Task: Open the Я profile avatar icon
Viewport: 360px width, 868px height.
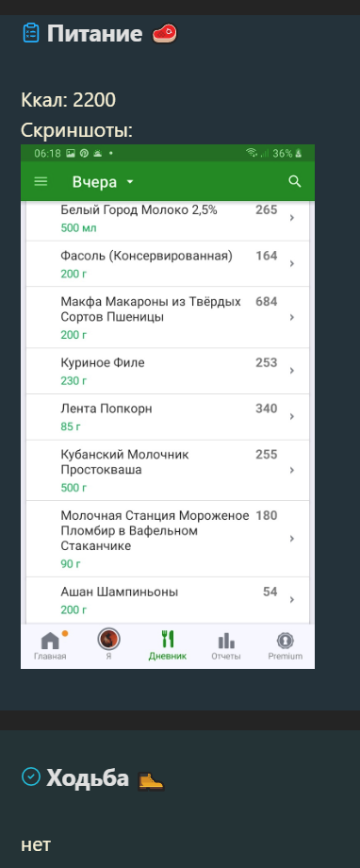Action: (x=108, y=640)
